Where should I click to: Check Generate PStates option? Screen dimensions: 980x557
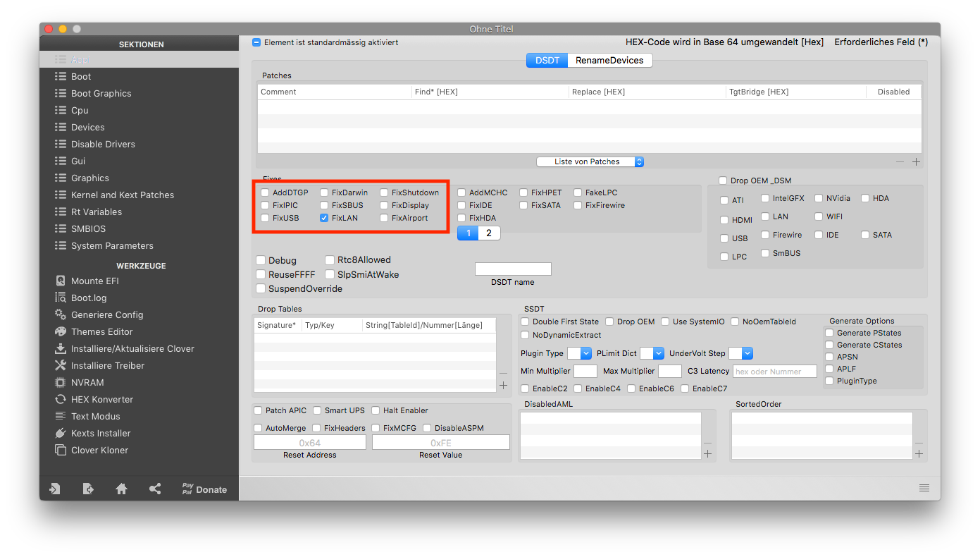829,333
